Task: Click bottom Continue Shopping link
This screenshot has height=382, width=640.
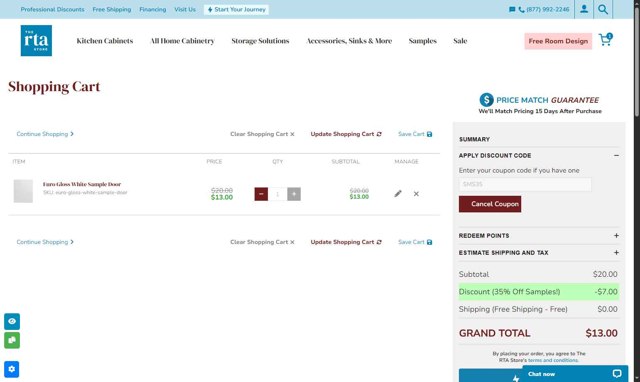Action: pyautogui.click(x=45, y=242)
